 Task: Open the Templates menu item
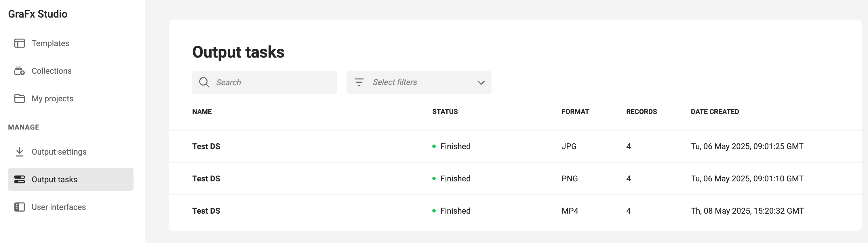[50, 43]
